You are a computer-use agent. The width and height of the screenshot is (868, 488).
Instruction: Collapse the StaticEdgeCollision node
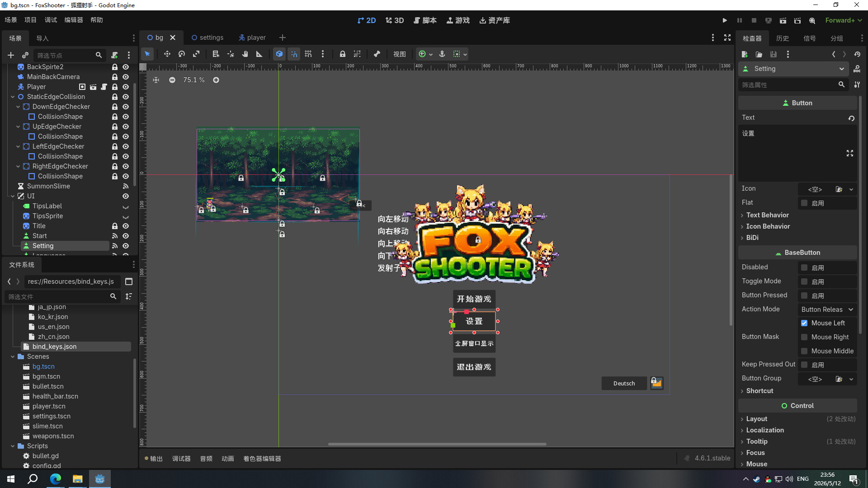coord(13,97)
